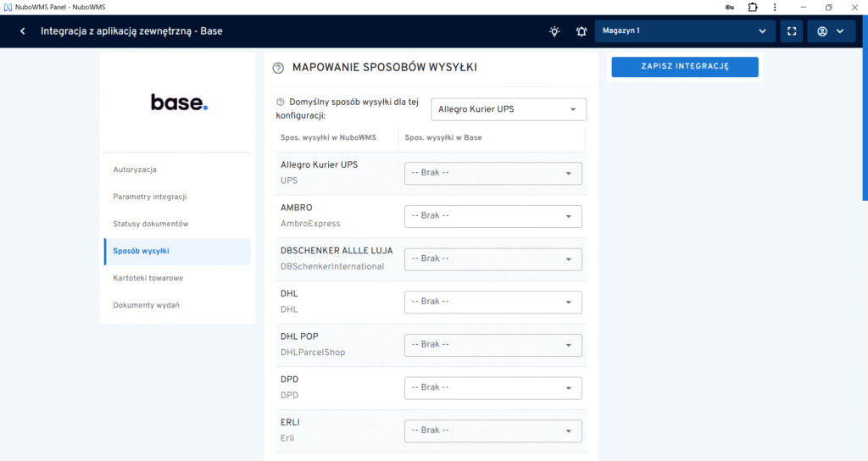Click help icon beside Mapowanie sposobów wysyłki
868x461 pixels.
pos(278,68)
